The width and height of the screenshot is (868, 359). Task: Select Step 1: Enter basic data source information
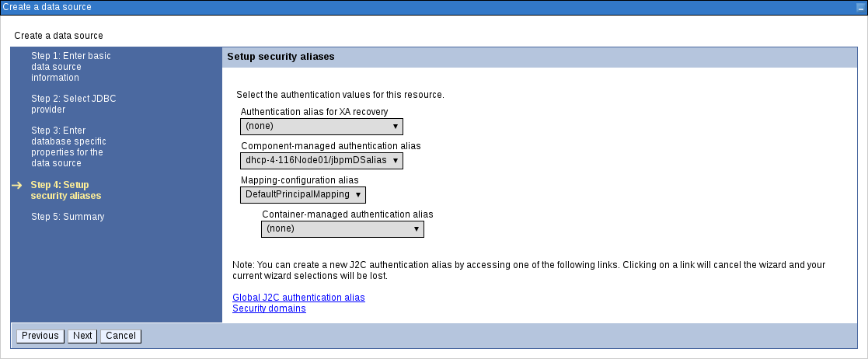pyautogui.click(x=71, y=67)
